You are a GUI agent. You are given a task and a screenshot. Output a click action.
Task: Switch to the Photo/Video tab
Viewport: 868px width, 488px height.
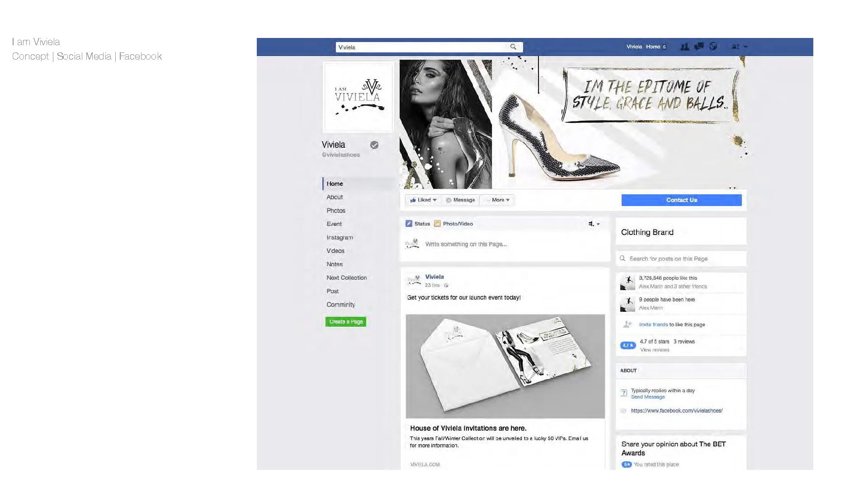point(453,224)
